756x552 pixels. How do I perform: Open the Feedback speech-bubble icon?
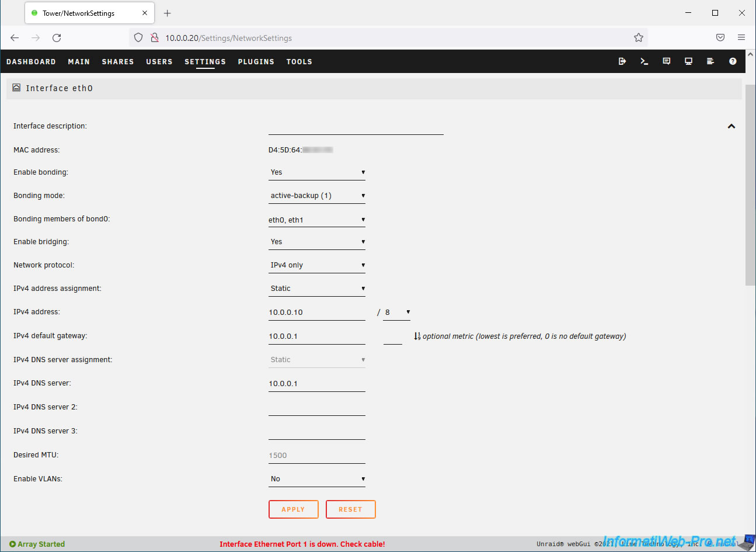coord(667,61)
